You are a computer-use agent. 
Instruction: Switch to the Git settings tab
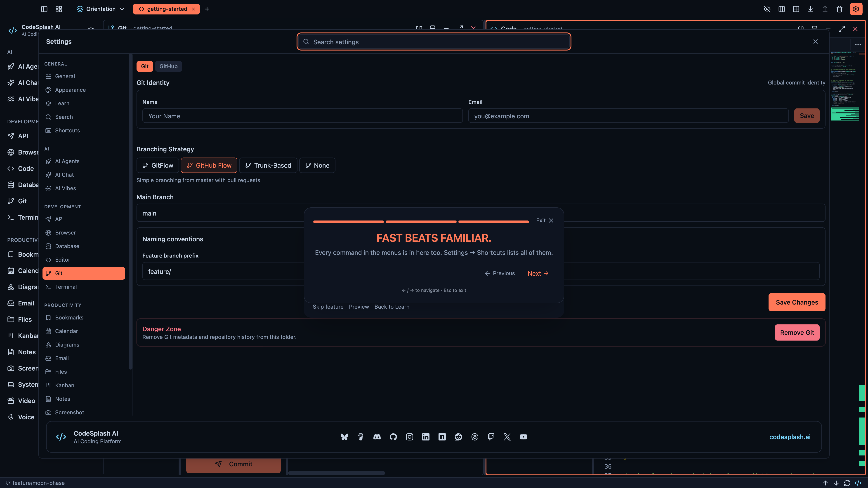coord(145,66)
